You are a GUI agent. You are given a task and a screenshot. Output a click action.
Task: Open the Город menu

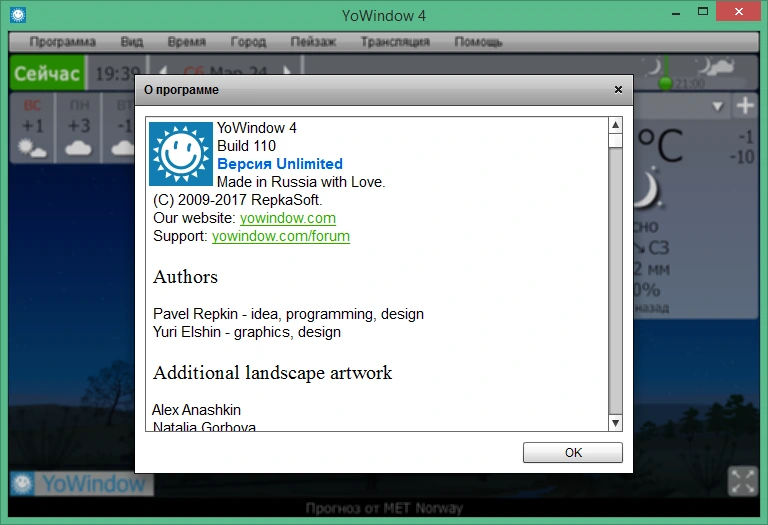point(248,42)
